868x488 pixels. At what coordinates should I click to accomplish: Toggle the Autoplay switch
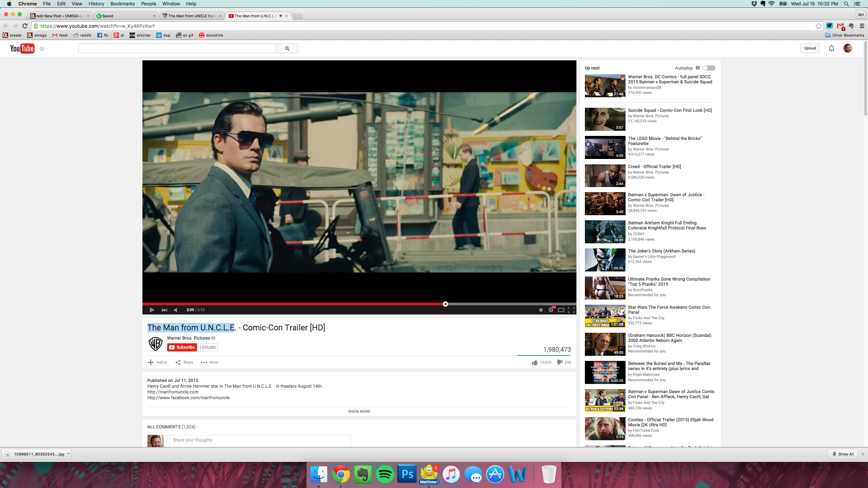pos(709,68)
